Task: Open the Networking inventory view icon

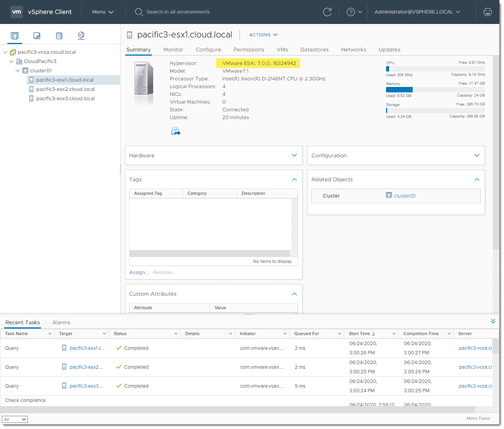Action: point(81,36)
